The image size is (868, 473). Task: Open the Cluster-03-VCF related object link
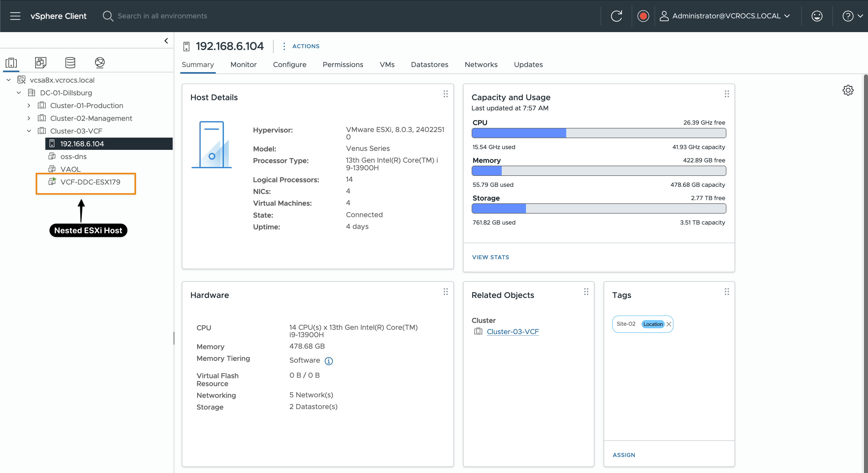pos(512,332)
